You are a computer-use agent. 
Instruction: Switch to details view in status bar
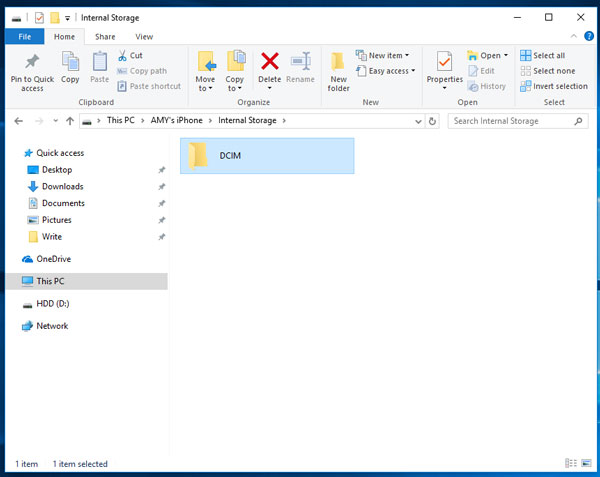(x=571, y=463)
